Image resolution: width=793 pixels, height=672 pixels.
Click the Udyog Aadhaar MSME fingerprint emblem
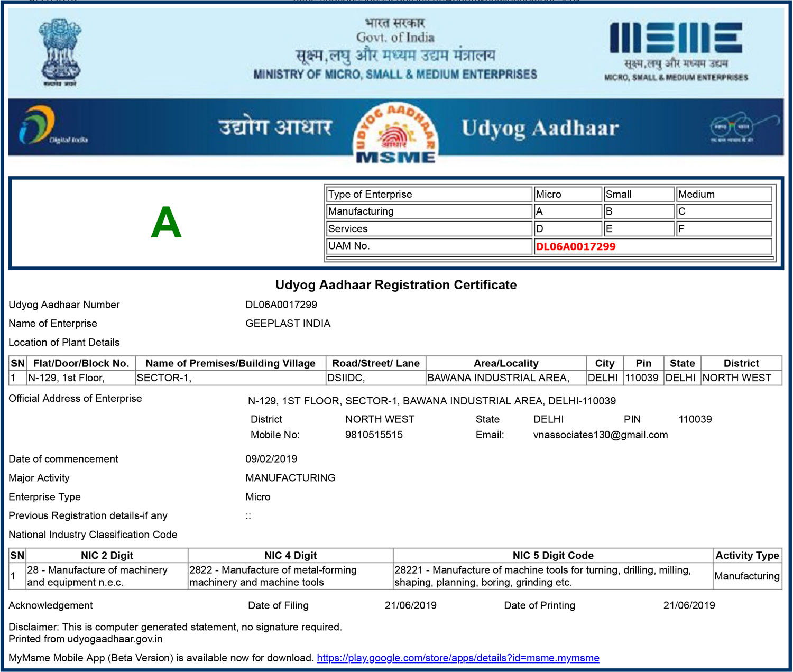pos(395,133)
